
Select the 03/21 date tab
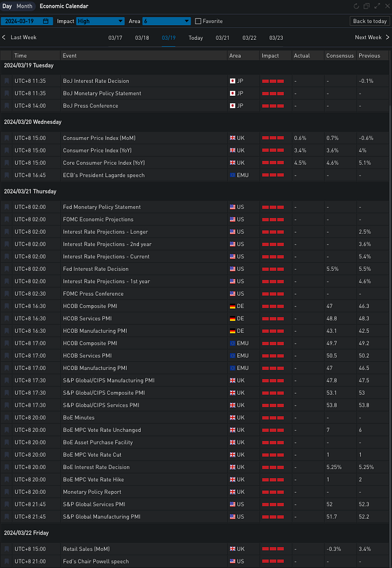pos(222,38)
